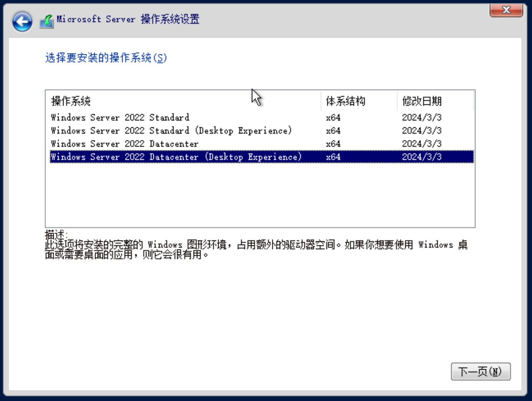This screenshot has width=532, height=401.
Task: Select Windows Server 2022 Standard row
Action: (x=262, y=117)
